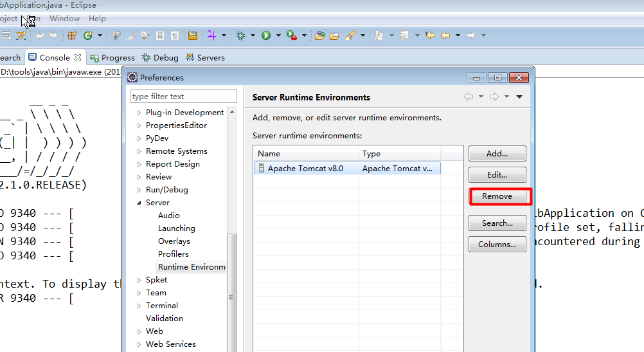Click the back arrow in the Preferences header

click(468, 97)
